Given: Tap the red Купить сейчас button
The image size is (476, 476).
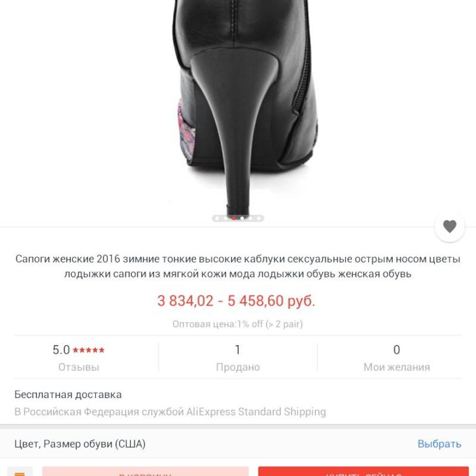Looking at the screenshot, I should click(364, 472).
